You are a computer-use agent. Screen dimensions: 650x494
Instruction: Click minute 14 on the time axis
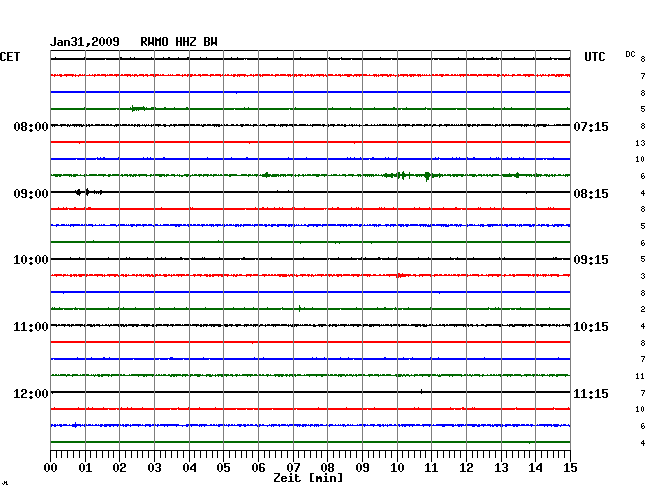(535, 468)
